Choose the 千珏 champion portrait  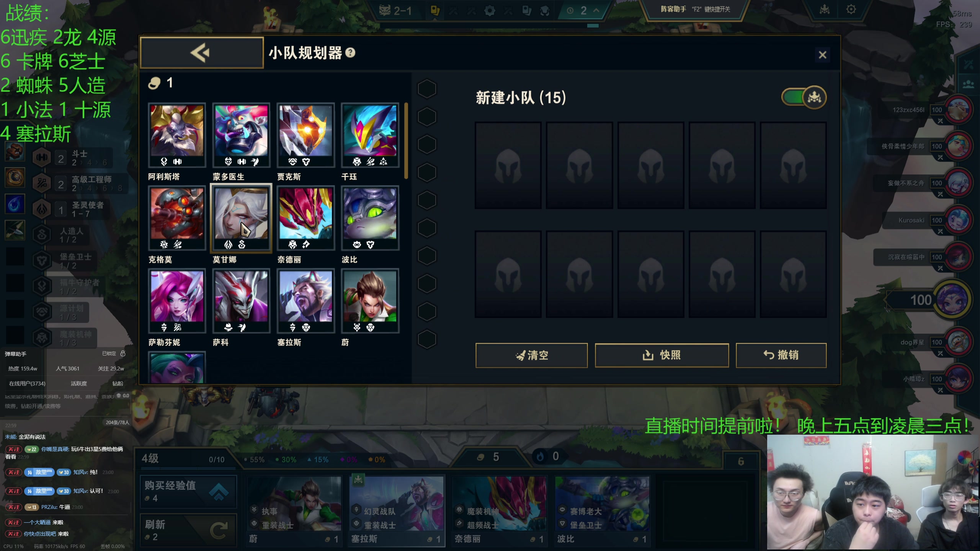click(x=370, y=135)
